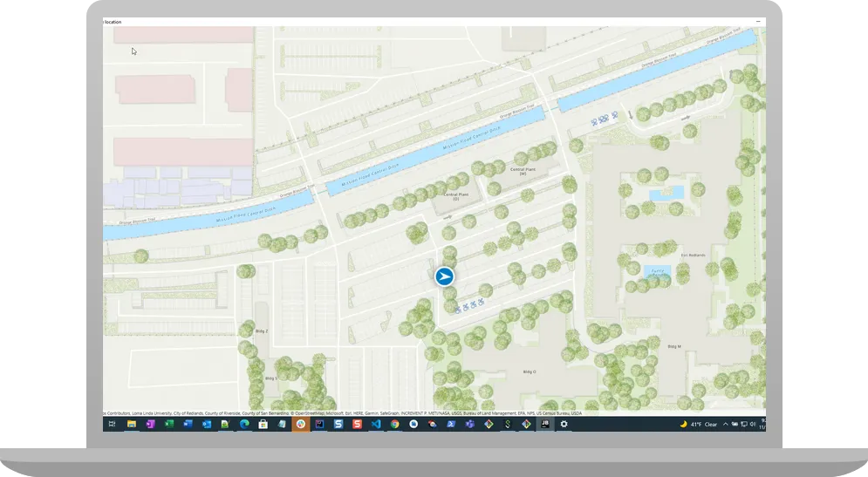Open network status in the system tray
868x477 pixels.
pyautogui.click(x=744, y=425)
